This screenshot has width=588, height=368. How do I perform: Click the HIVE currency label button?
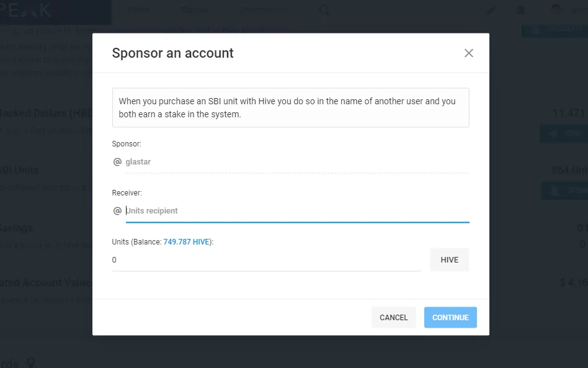449,259
